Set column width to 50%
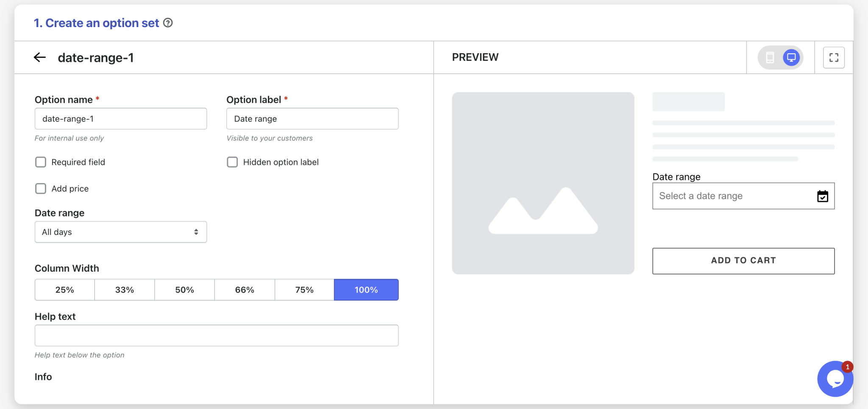Viewport: 868px width, 409px height. pyautogui.click(x=184, y=290)
